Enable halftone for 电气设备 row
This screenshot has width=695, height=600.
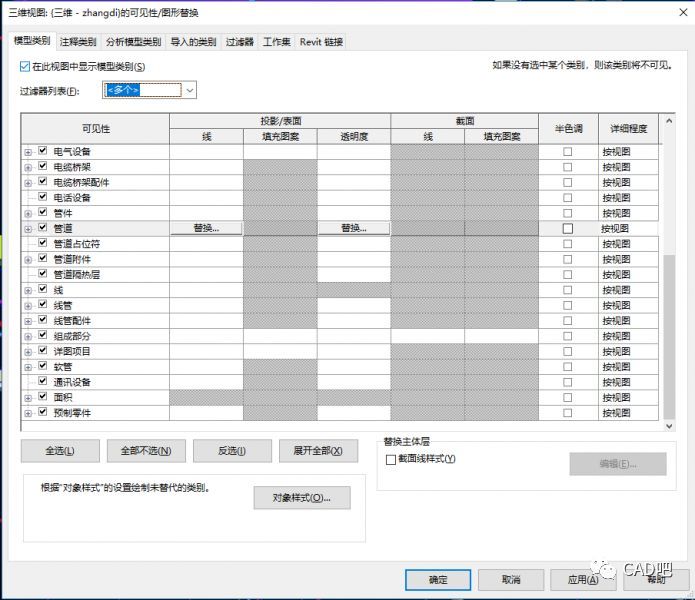tap(568, 152)
